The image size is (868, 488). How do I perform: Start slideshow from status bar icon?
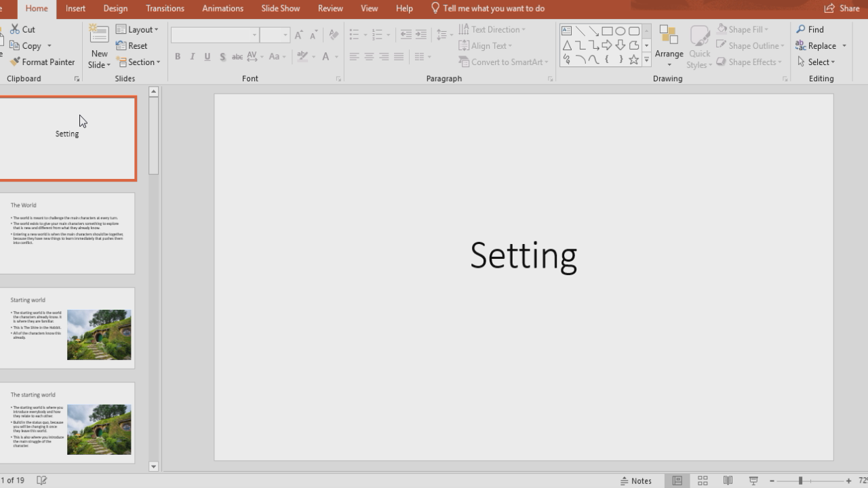tap(753, 481)
